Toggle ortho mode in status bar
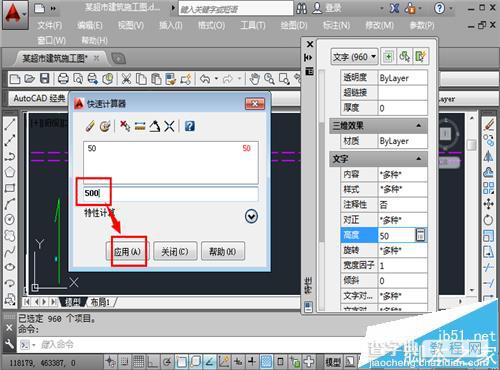 (153, 361)
